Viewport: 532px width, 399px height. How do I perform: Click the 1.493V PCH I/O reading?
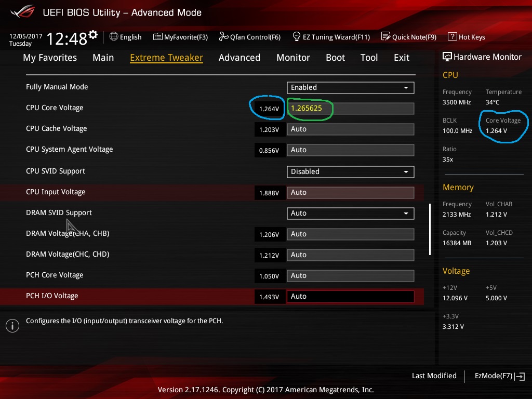click(270, 297)
